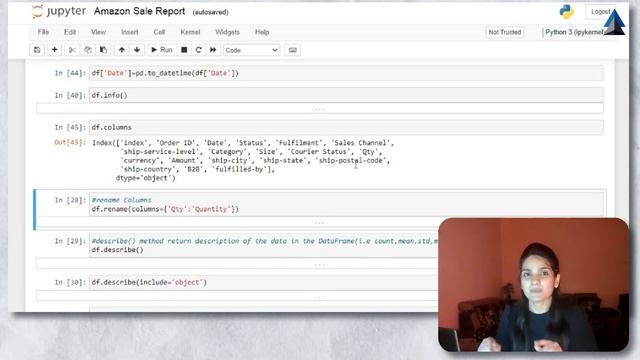640x360 pixels.
Task: Expand collapsed output under df.info()
Action: (320, 109)
